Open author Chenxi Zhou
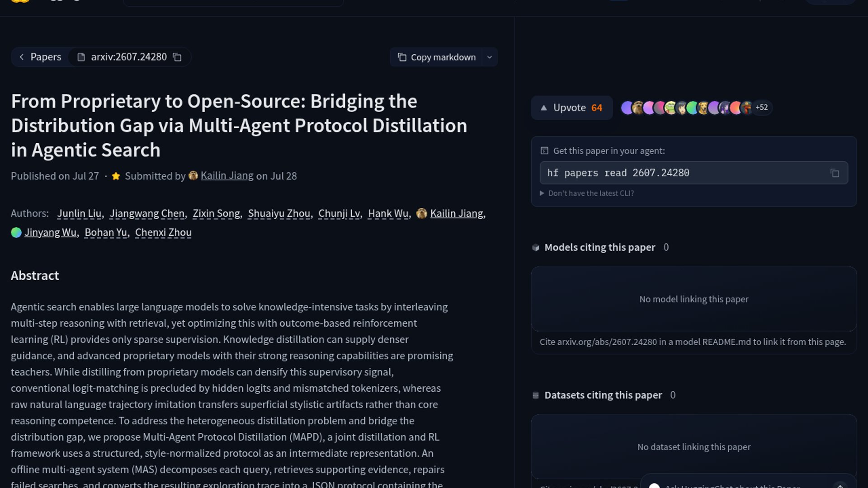Screen dimensions: 868x488 tap(163, 232)
